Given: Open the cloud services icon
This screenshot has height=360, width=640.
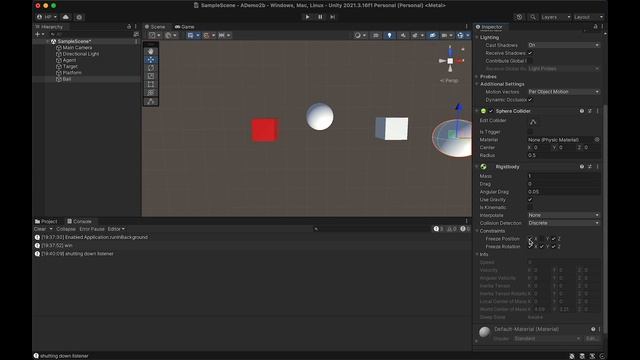Looking at the screenshot, I should pyautogui.click(x=66, y=17).
